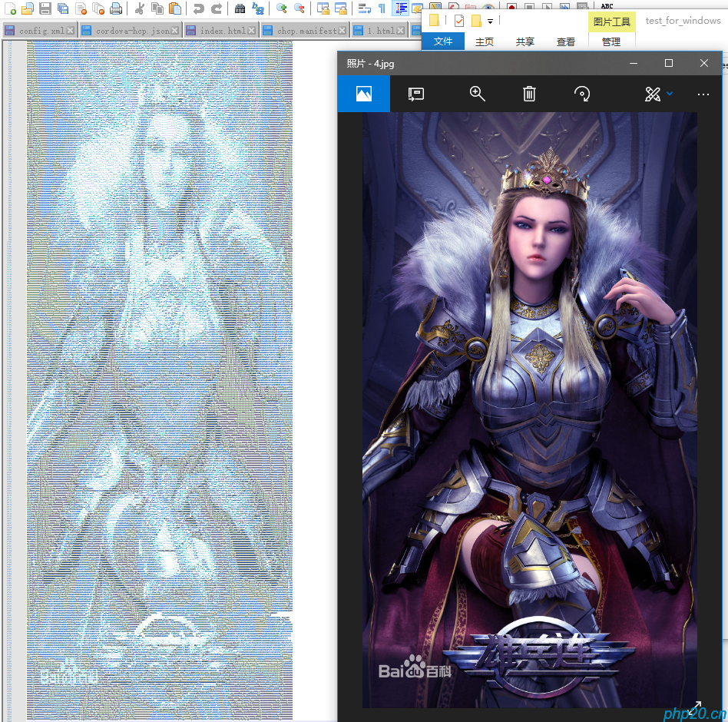Close the chcp.manifest tab
This screenshot has height=722, width=728.
point(342,31)
